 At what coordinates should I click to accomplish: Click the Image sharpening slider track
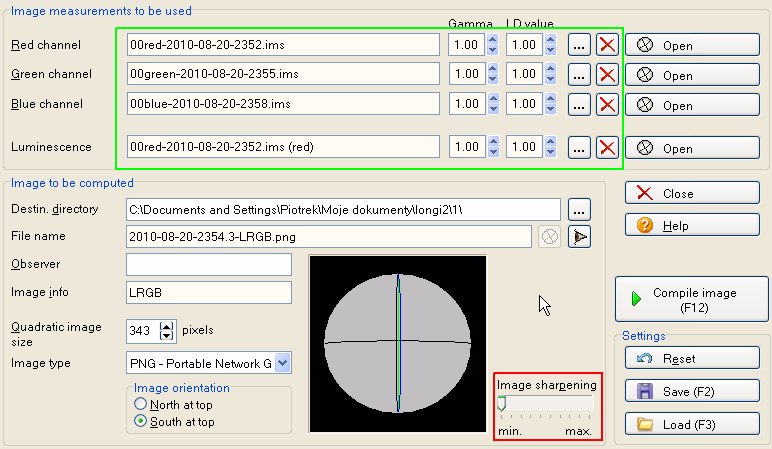(x=545, y=403)
